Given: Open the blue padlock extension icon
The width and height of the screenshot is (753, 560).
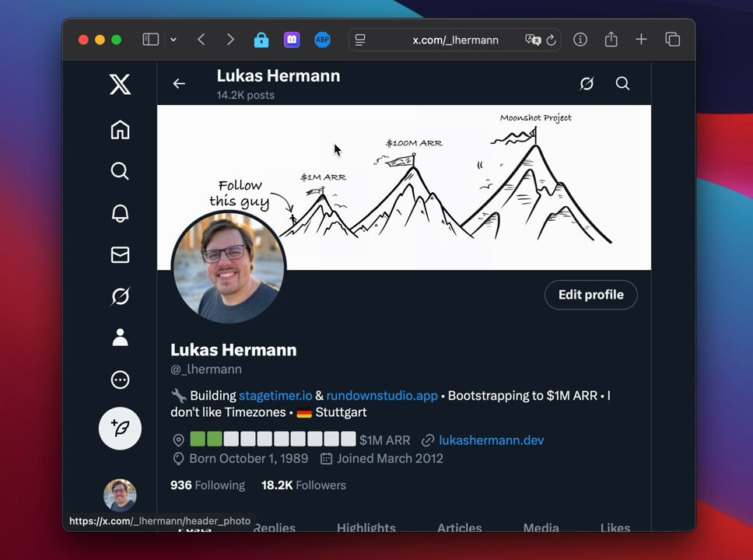Looking at the screenshot, I should click(x=261, y=40).
